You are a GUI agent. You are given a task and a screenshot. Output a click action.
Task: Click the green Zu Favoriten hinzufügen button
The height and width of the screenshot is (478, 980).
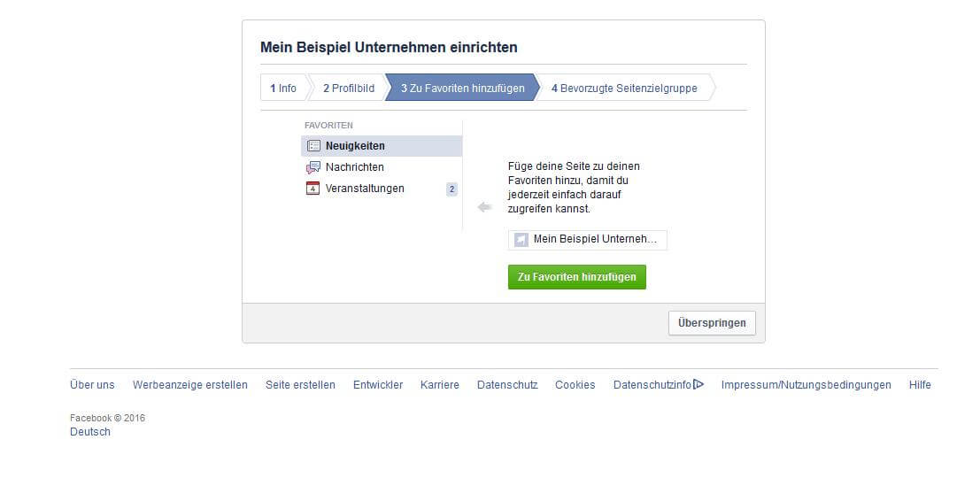coord(577,277)
